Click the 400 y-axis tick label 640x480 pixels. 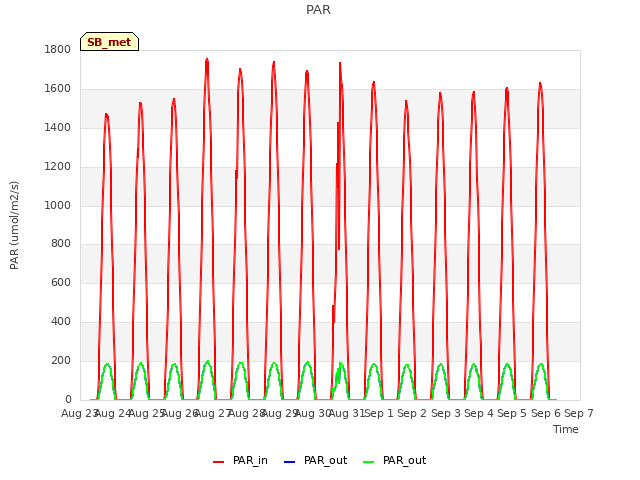(61, 322)
